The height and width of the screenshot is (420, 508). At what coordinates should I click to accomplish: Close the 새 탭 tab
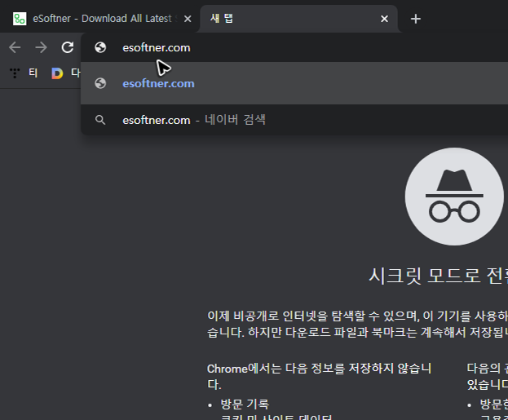click(384, 19)
